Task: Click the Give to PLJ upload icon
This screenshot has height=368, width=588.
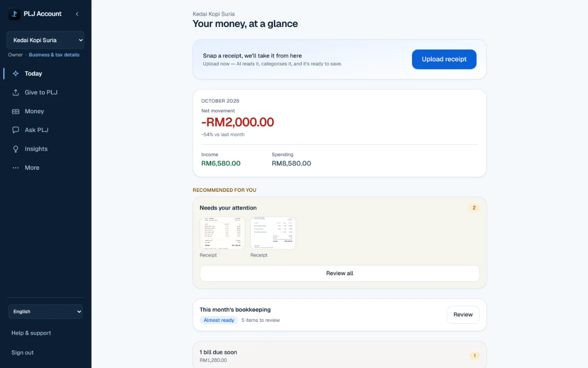Action: [16, 92]
